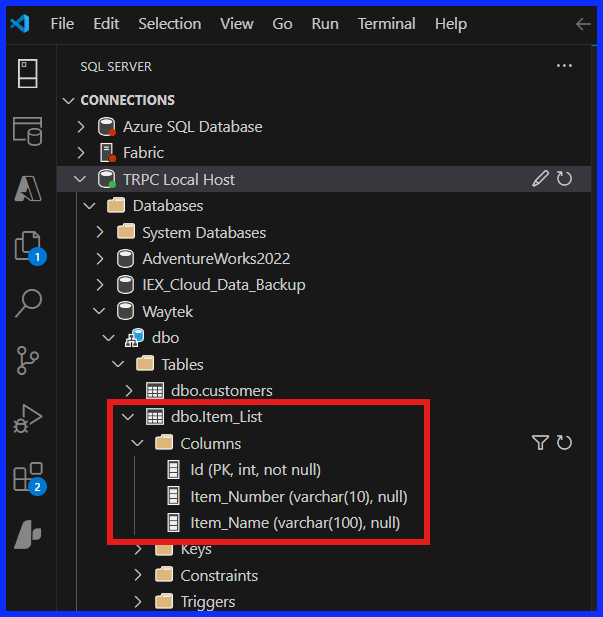Click the Azure SQL Database server icon
The image size is (603, 617).
pyautogui.click(x=107, y=127)
